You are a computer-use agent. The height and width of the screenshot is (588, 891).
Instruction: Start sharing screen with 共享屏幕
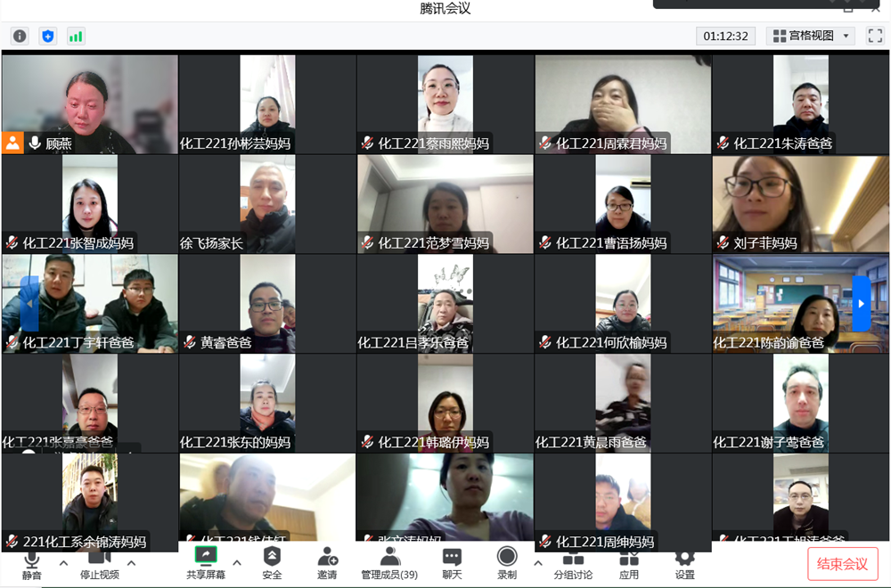[206, 563]
